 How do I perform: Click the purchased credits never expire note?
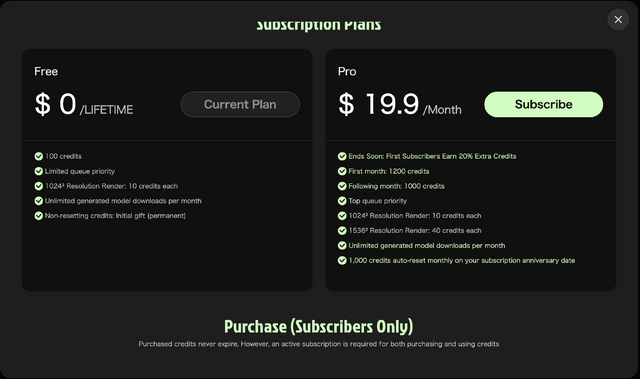coord(319,344)
